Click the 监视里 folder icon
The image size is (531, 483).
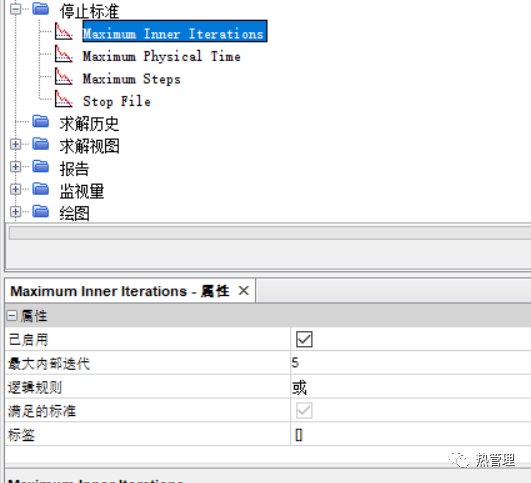click(x=41, y=189)
